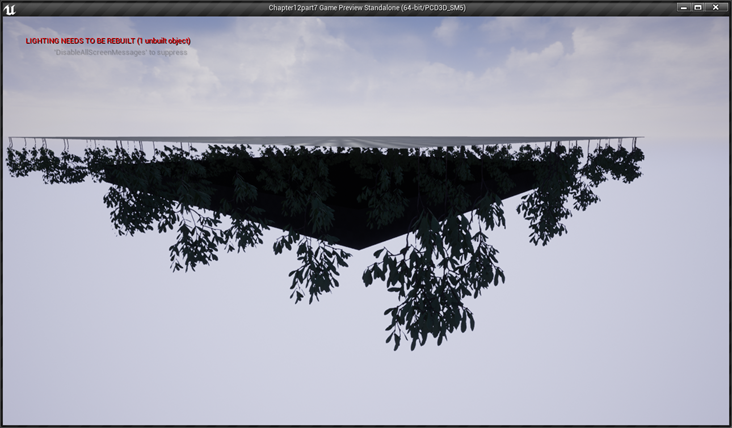This screenshot has width=732, height=428.
Task: Maximize the Game Preview window
Action: (698, 7)
